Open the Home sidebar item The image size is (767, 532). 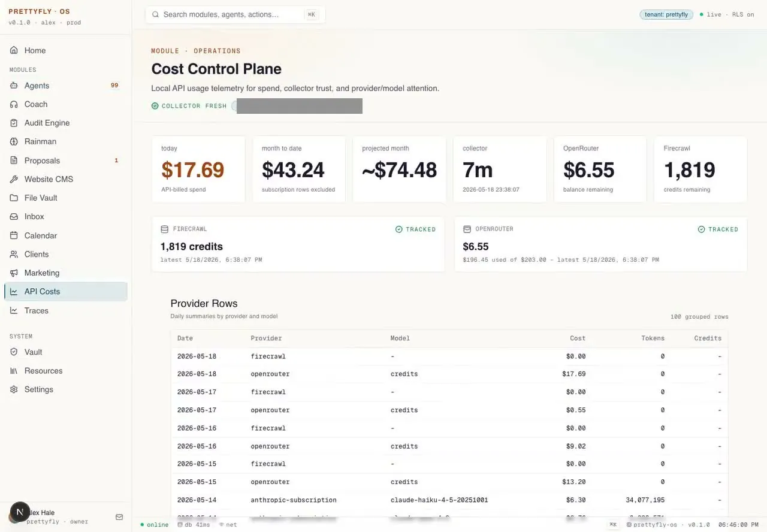point(66,50)
